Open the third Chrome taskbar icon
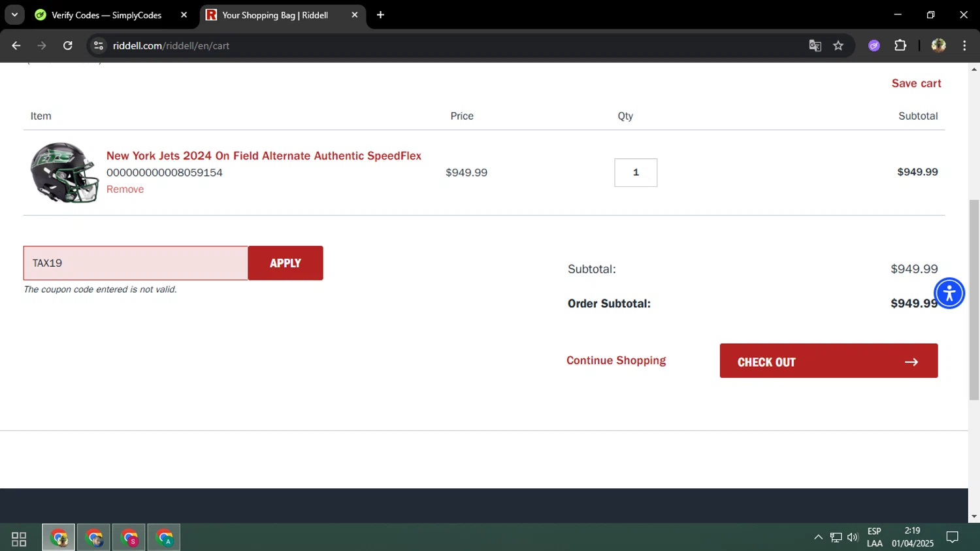 129,538
